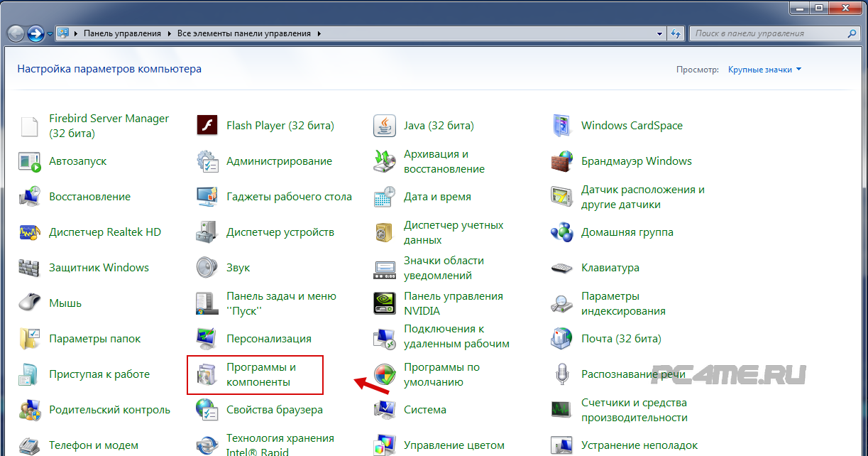Open the Звук speaker icon
The image size is (868, 456).
(207, 268)
